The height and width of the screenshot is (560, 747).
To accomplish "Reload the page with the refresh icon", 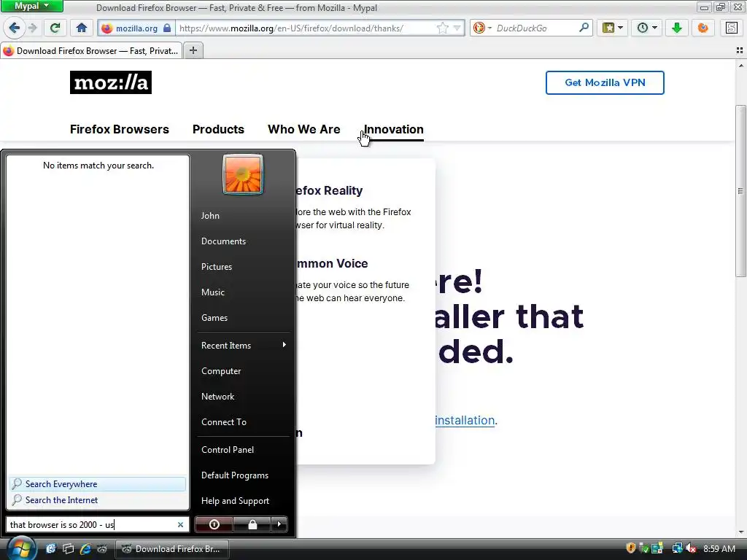I will pyautogui.click(x=55, y=28).
